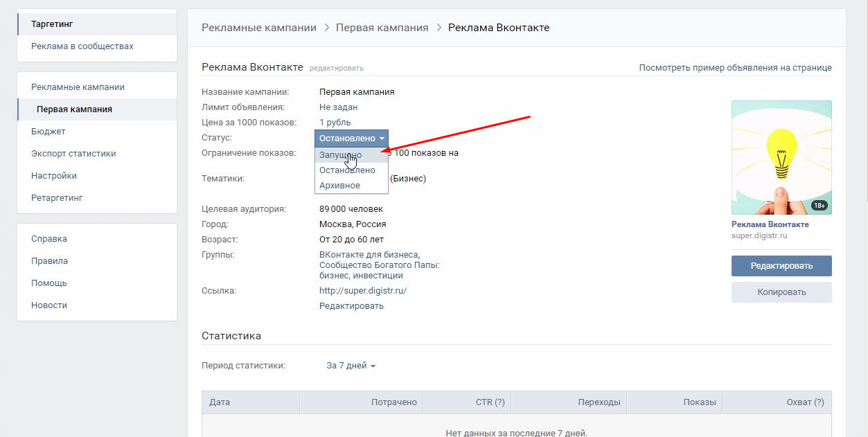Select Первая кампания in sidebar
Screen dimensions: 868x437
tap(97, 109)
